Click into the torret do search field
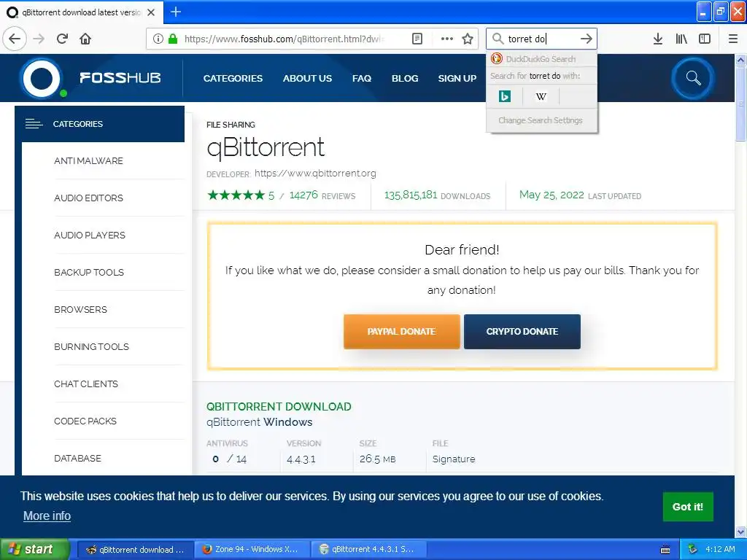This screenshot has width=747, height=560. pyautogui.click(x=541, y=39)
